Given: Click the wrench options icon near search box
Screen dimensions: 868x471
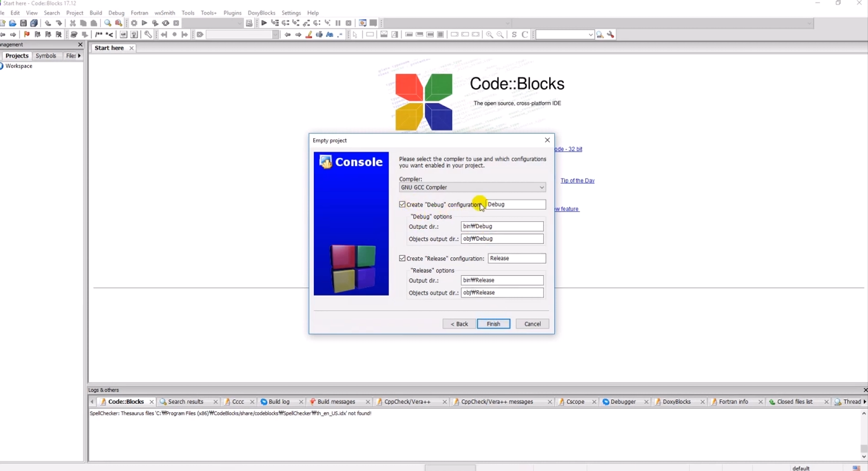Looking at the screenshot, I should click(611, 35).
